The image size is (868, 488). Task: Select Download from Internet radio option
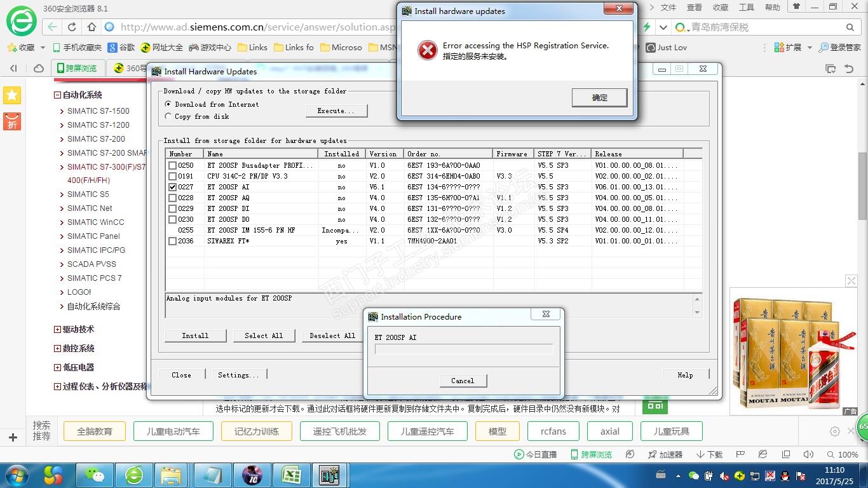[168, 104]
